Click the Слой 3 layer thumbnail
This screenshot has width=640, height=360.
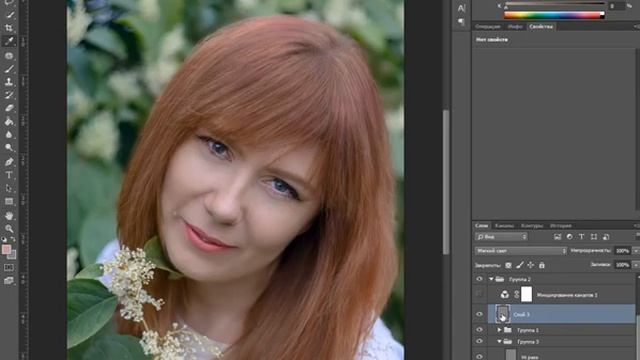(502, 314)
